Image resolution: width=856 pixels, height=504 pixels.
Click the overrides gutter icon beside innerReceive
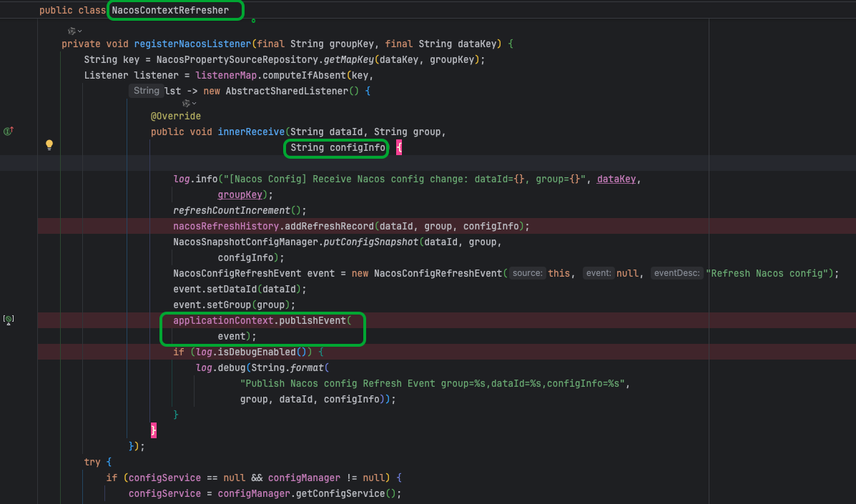[x=8, y=131]
